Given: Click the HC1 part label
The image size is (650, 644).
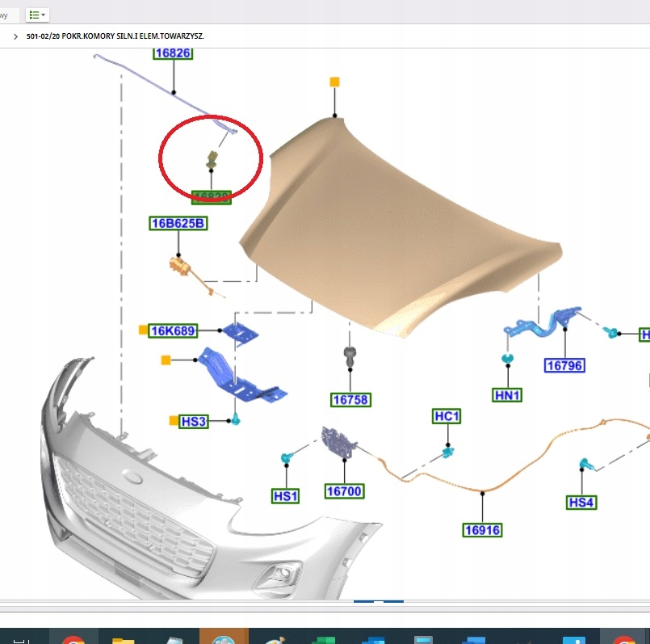Looking at the screenshot, I should (447, 416).
